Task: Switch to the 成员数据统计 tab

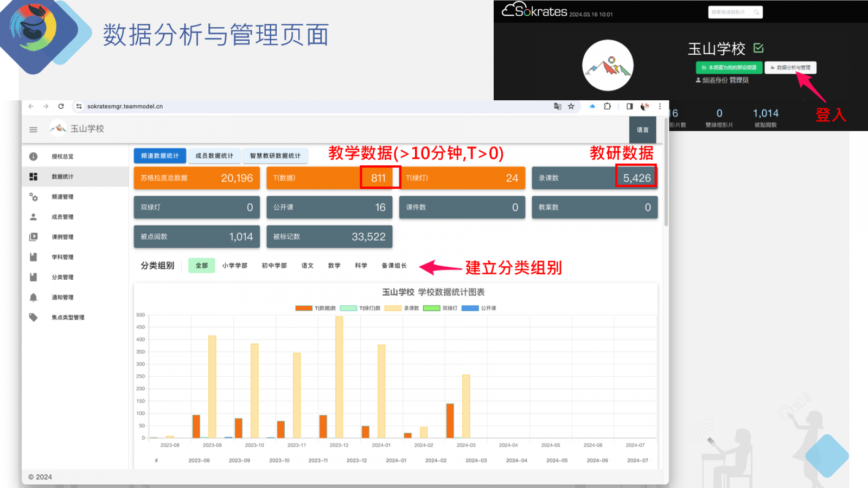Action: tap(215, 155)
